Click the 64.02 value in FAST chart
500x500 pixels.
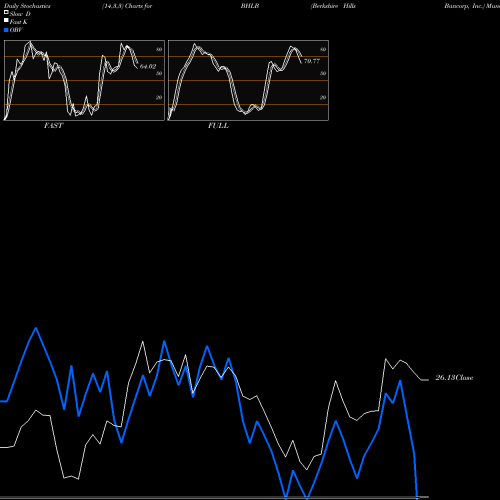click(x=148, y=66)
